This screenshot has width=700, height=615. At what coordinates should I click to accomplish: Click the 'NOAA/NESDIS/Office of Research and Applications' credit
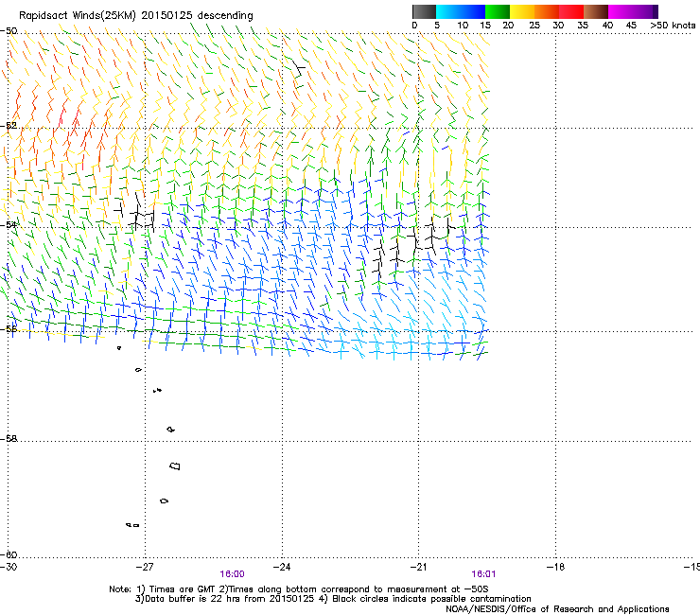click(x=557, y=609)
